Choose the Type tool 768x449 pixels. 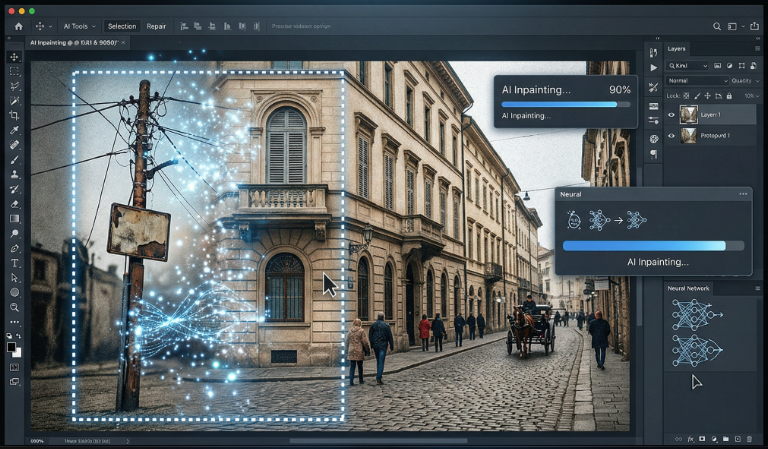14,262
